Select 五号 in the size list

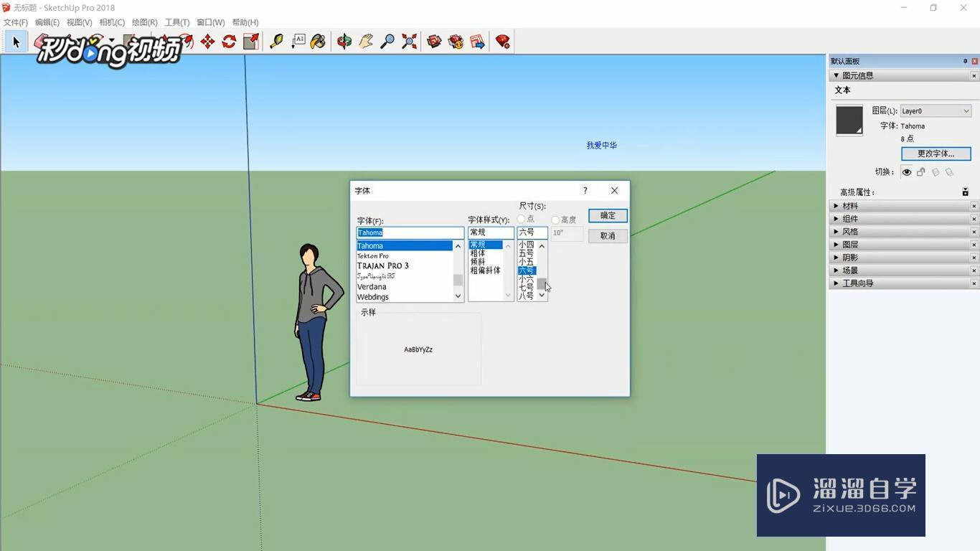click(x=527, y=253)
